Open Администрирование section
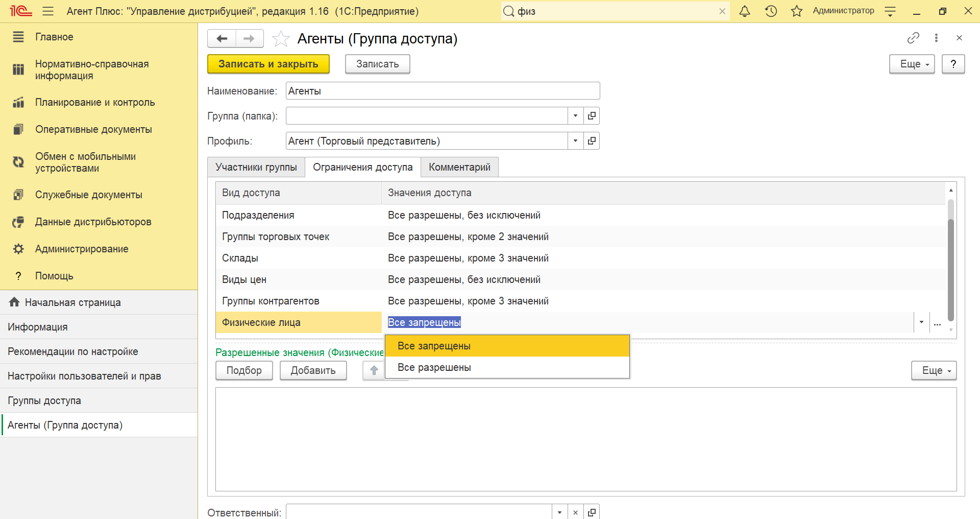 click(x=99, y=249)
